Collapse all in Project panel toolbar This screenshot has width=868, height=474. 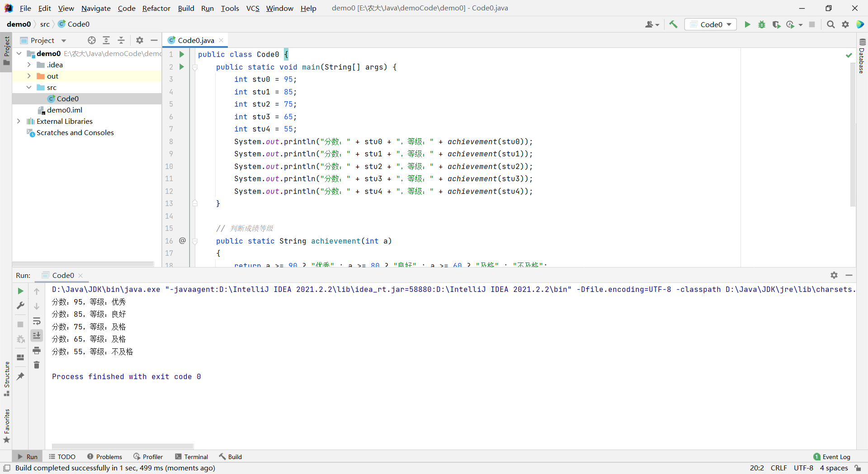pos(121,40)
